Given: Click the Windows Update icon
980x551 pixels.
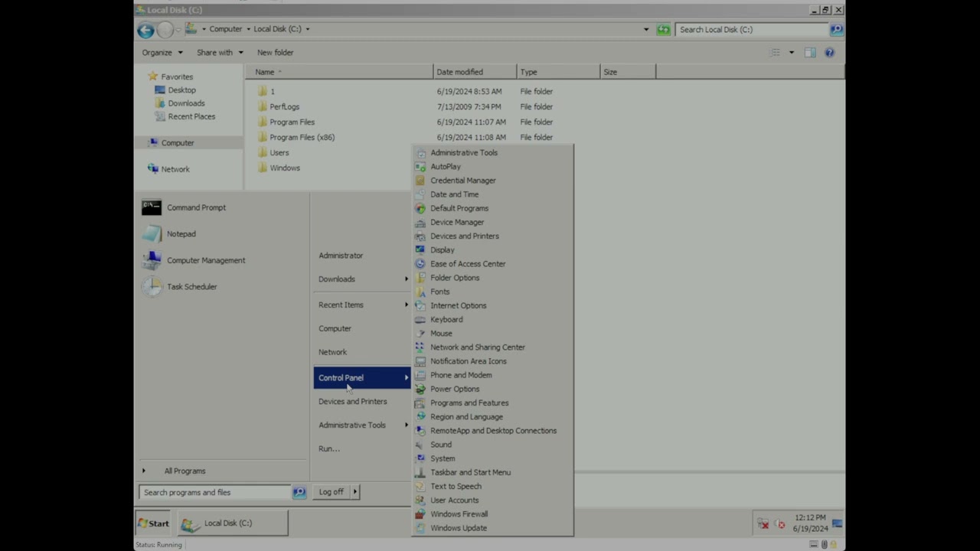Looking at the screenshot, I should (x=420, y=528).
